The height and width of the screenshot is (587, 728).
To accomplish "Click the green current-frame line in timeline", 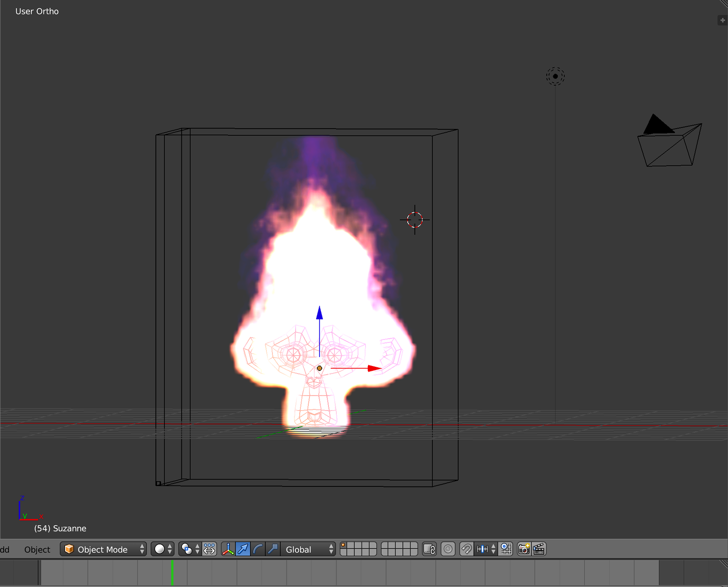I will click(172, 573).
